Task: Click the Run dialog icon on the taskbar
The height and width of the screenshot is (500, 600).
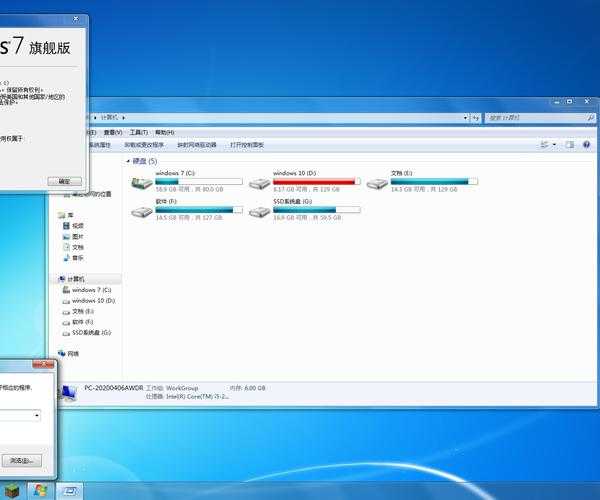Action: point(70,491)
